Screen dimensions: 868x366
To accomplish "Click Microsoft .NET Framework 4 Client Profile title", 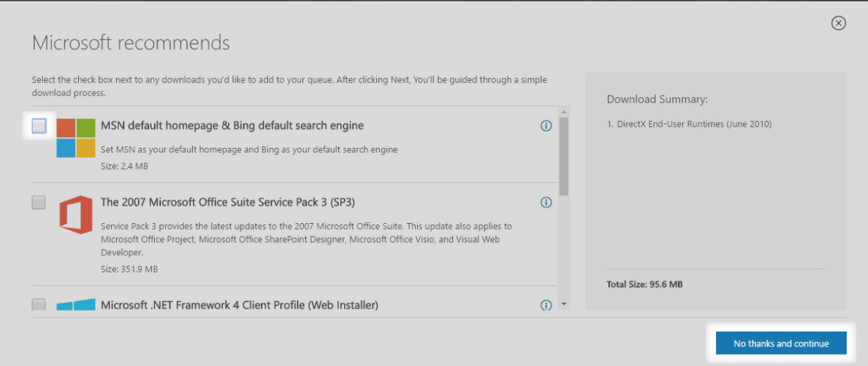I will point(239,305).
